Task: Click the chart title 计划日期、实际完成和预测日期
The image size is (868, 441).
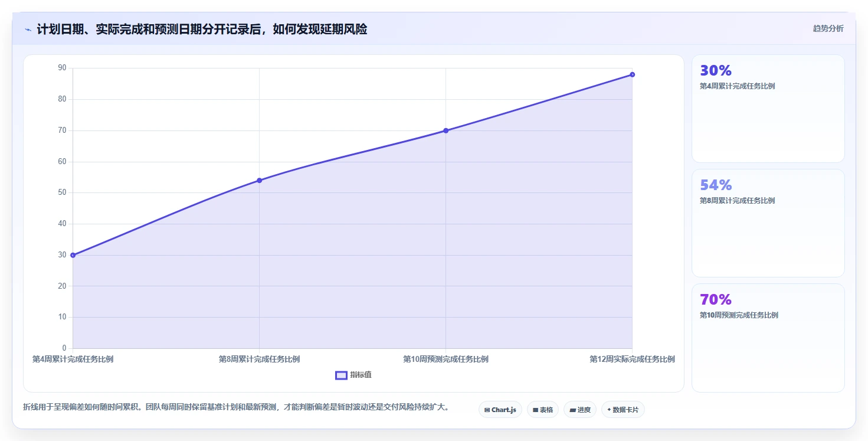Action: click(x=202, y=29)
